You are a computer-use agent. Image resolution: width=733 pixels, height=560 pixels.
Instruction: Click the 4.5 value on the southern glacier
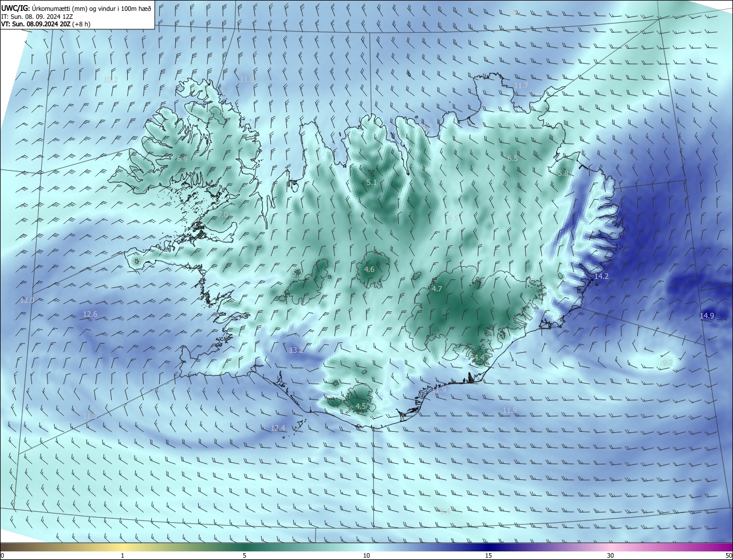pos(361,406)
